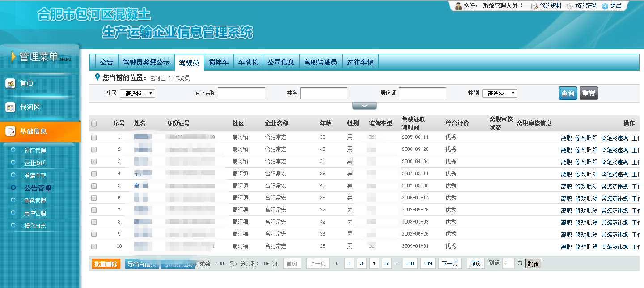Image resolution: width=644 pixels, height=288 pixels.
Task: Click 离职 link in row 1
Action: (x=566, y=138)
